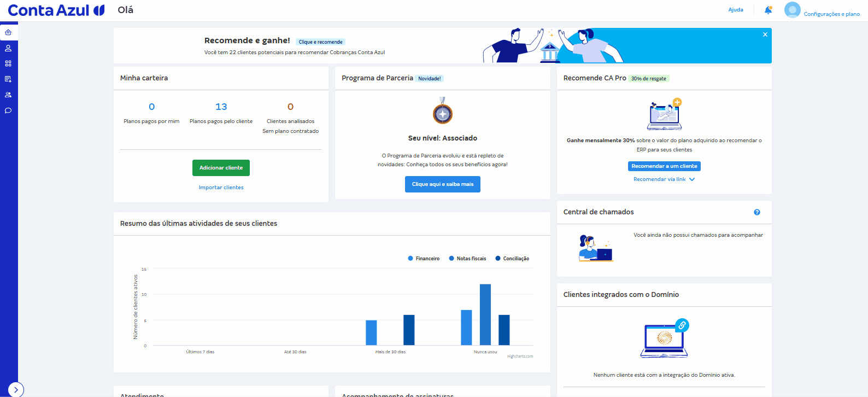Expand Recomendar via link dropdown
Viewport: 868px width, 397px height.
pyautogui.click(x=664, y=179)
